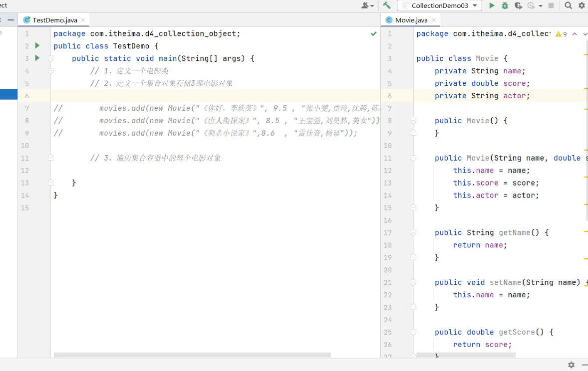
Task: Select the Movie.java editor tab
Action: click(x=411, y=20)
